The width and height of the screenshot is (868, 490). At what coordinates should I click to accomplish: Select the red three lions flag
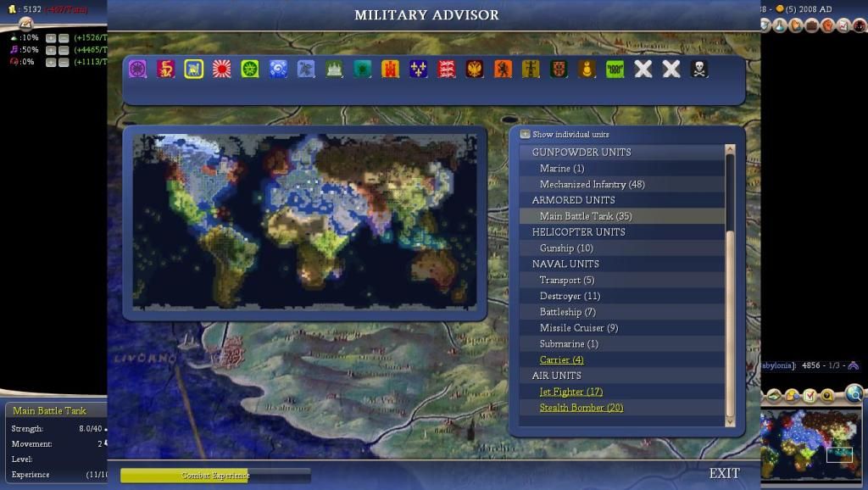447,69
